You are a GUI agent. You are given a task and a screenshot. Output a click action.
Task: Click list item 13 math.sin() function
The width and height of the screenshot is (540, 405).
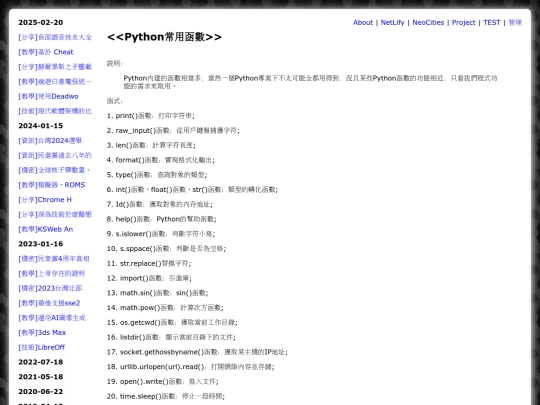(x=158, y=293)
